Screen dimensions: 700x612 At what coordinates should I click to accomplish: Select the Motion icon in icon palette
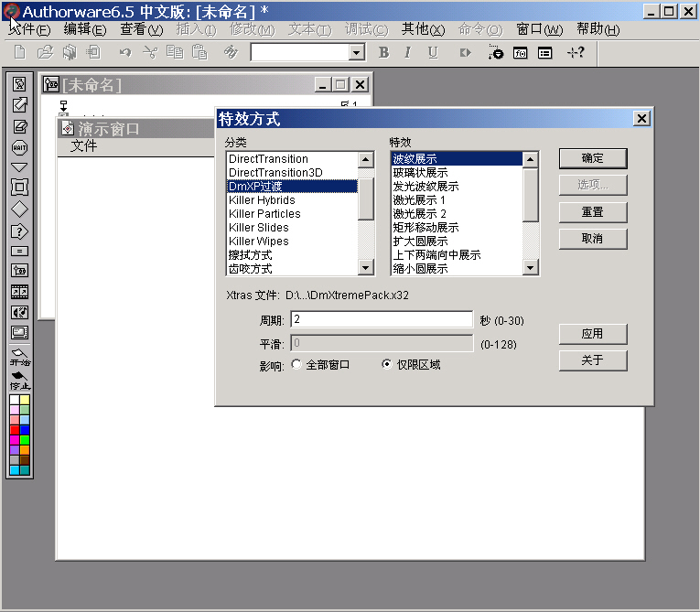(19, 105)
